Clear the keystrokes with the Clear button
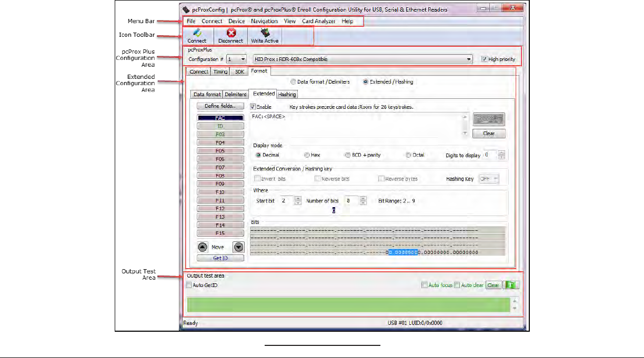 coord(489,134)
